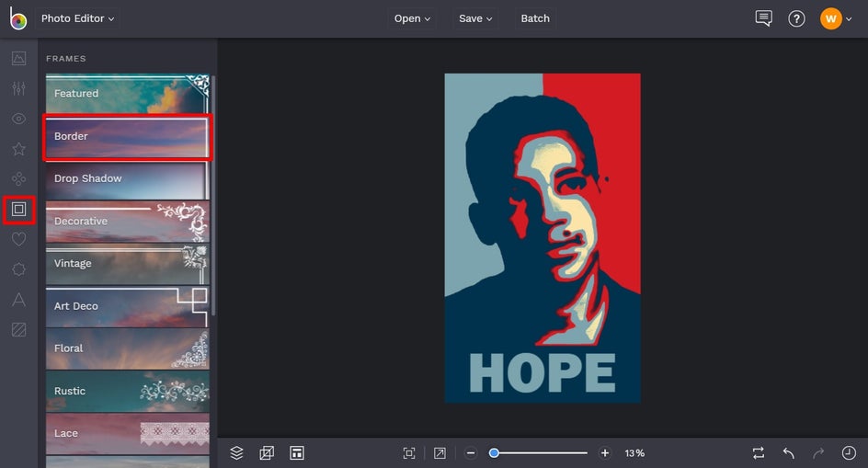Open the Text tool in sidebar
Image resolution: width=868 pixels, height=468 pixels.
[18, 300]
